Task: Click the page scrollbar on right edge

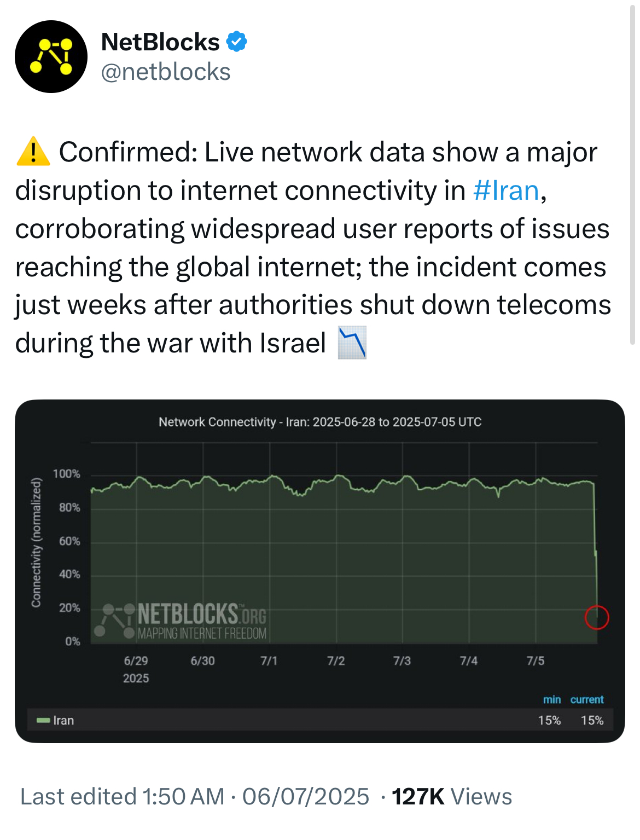Action: pos(633,175)
